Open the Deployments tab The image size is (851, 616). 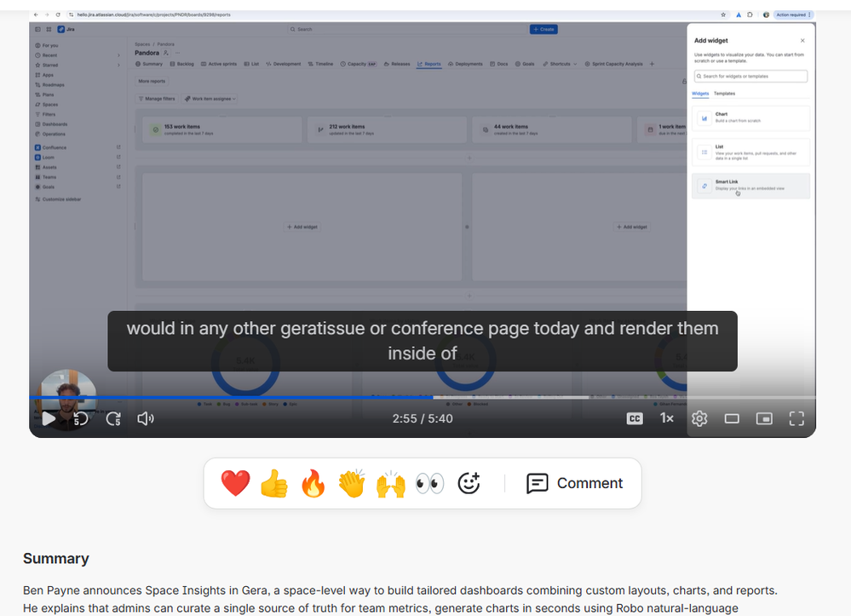(465, 64)
